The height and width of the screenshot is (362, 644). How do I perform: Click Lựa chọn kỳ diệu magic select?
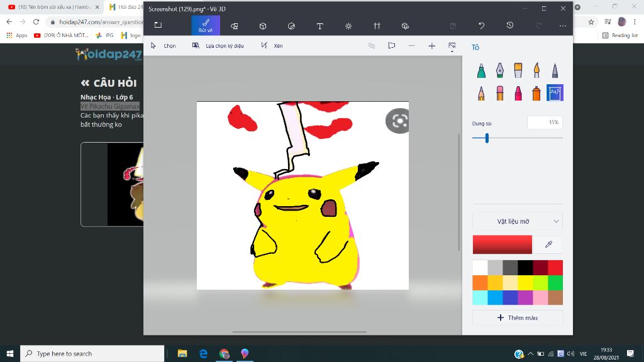coord(218,45)
